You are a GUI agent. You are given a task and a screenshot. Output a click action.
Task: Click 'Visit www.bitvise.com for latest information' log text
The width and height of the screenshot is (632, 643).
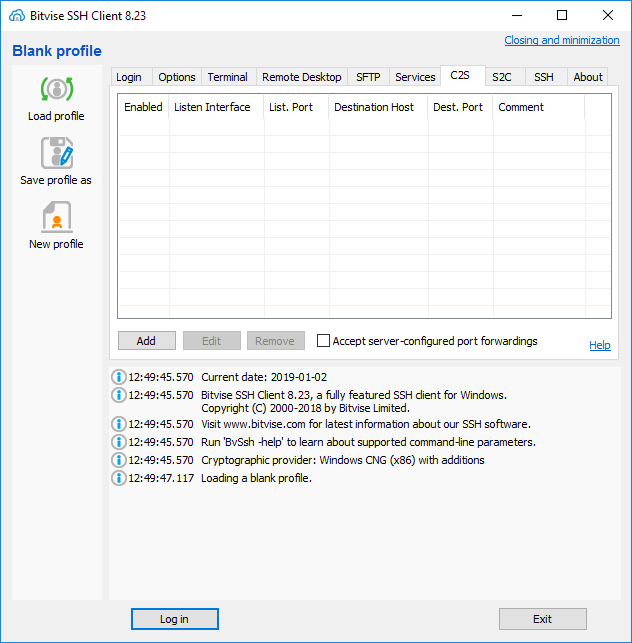366,424
